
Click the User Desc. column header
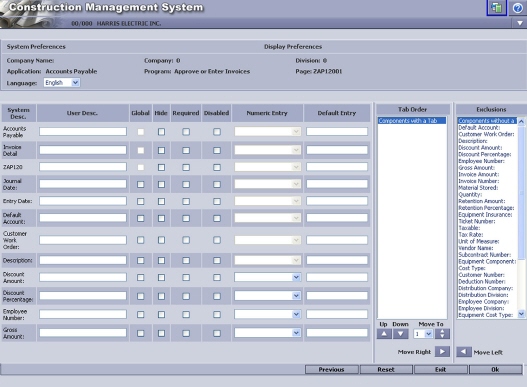pos(83,113)
